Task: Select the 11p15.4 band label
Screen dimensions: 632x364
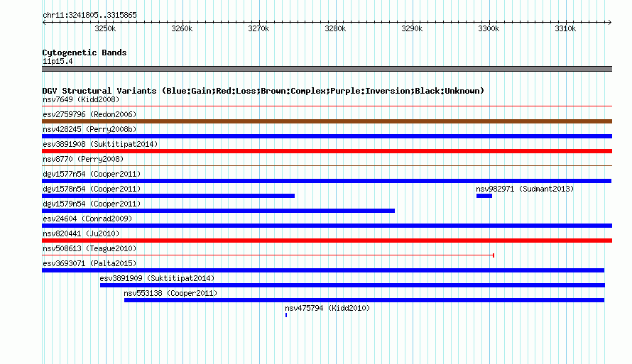Action: 58,61
